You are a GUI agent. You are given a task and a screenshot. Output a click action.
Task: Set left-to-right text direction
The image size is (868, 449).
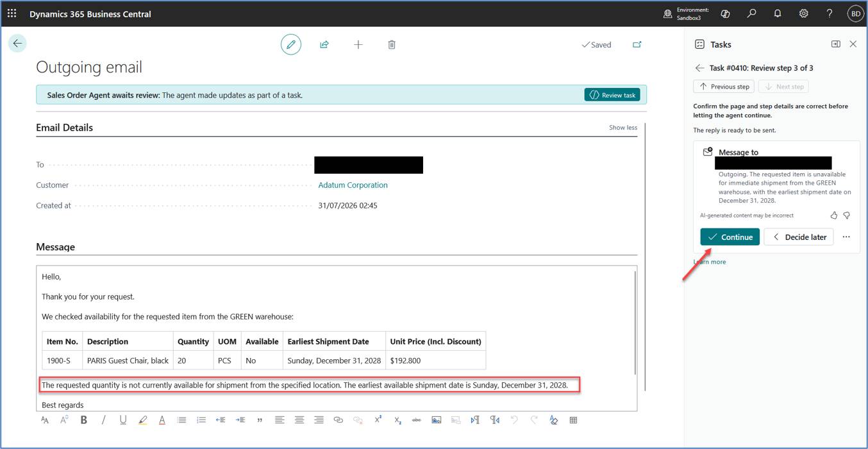pyautogui.click(x=475, y=420)
